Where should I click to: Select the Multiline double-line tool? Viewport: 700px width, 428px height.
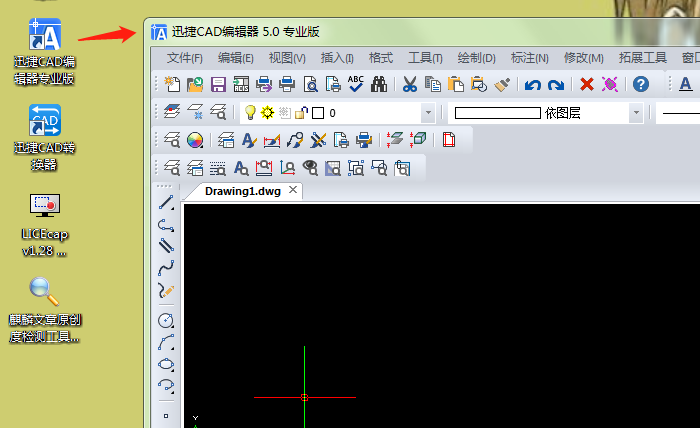tap(166, 246)
